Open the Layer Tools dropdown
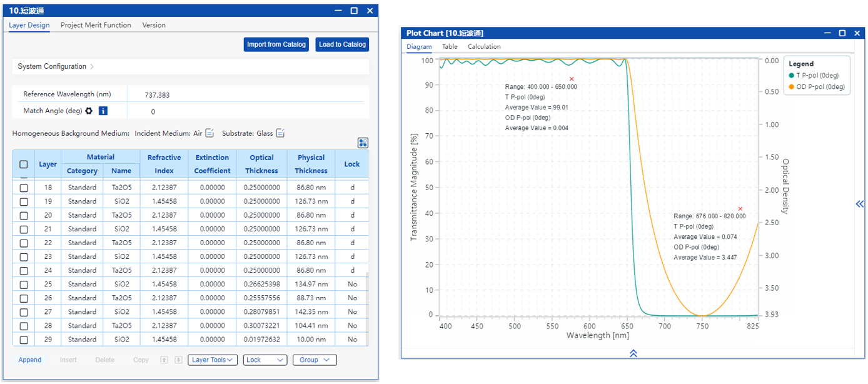Image resolution: width=868 pixels, height=384 pixels. tap(212, 360)
